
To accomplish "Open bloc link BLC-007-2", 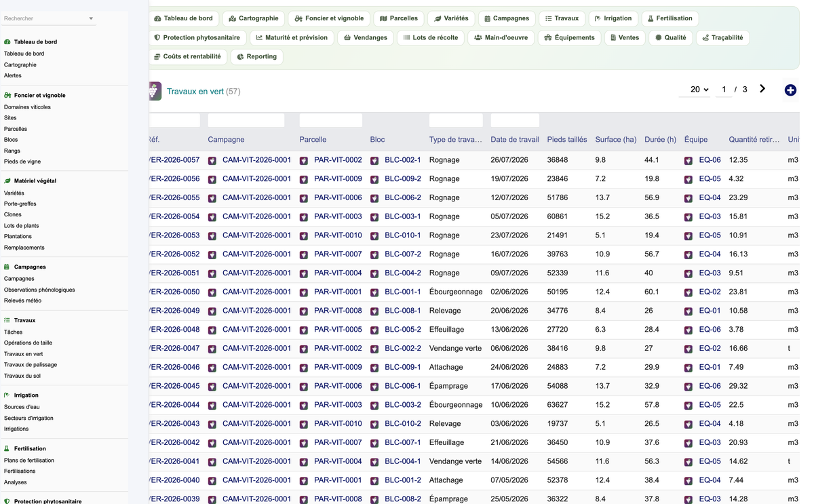I will click(403, 254).
